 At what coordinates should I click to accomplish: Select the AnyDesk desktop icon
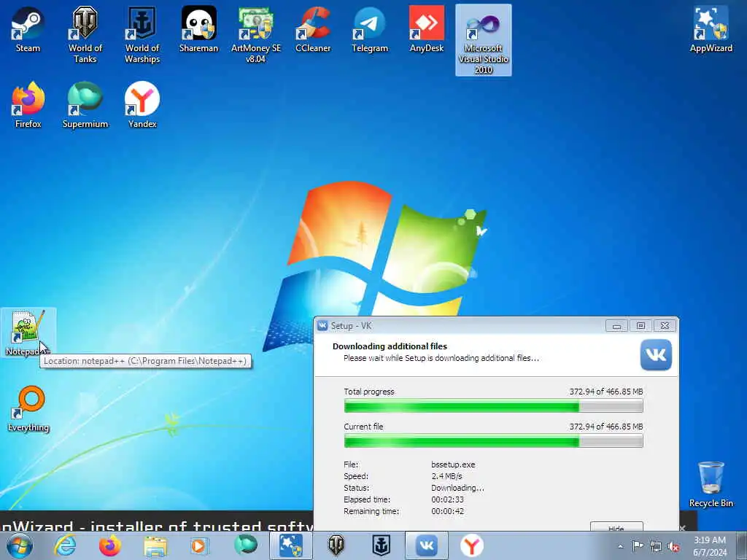coord(426,29)
